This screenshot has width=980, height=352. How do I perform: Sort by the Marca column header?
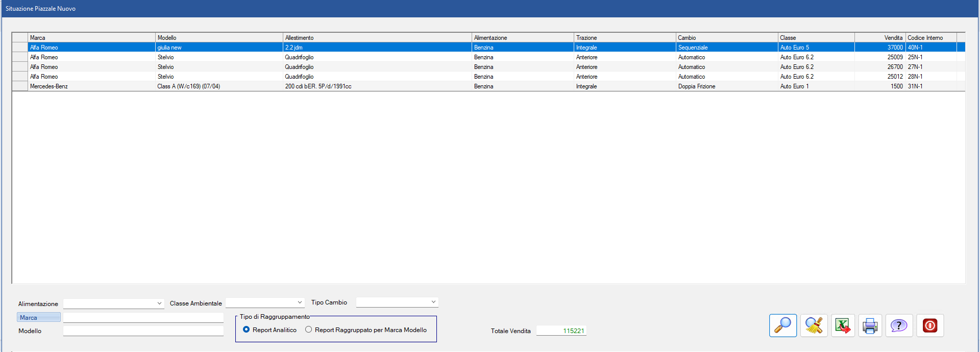[91, 38]
